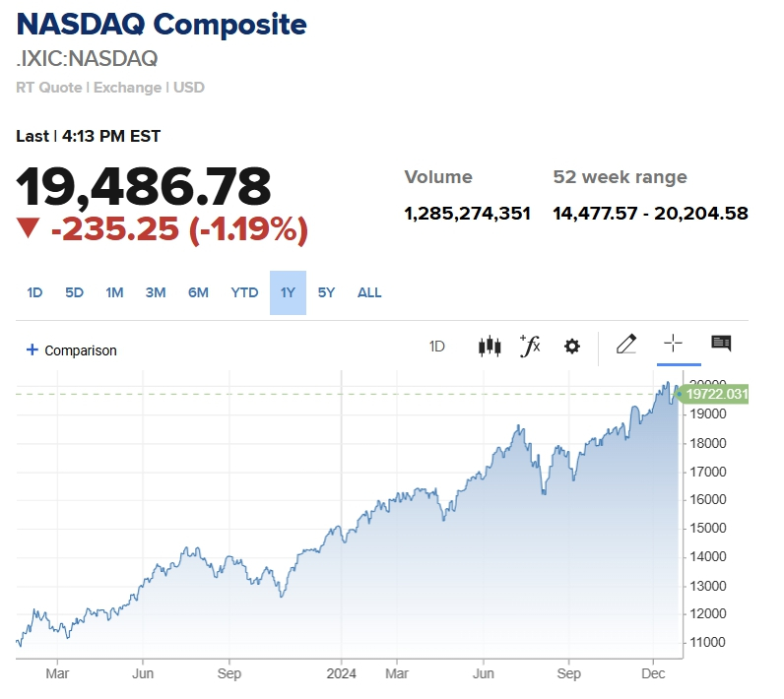Click the plus icon beside Comparison
The width and height of the screenshot is (784, 699).
pos(33,349)
